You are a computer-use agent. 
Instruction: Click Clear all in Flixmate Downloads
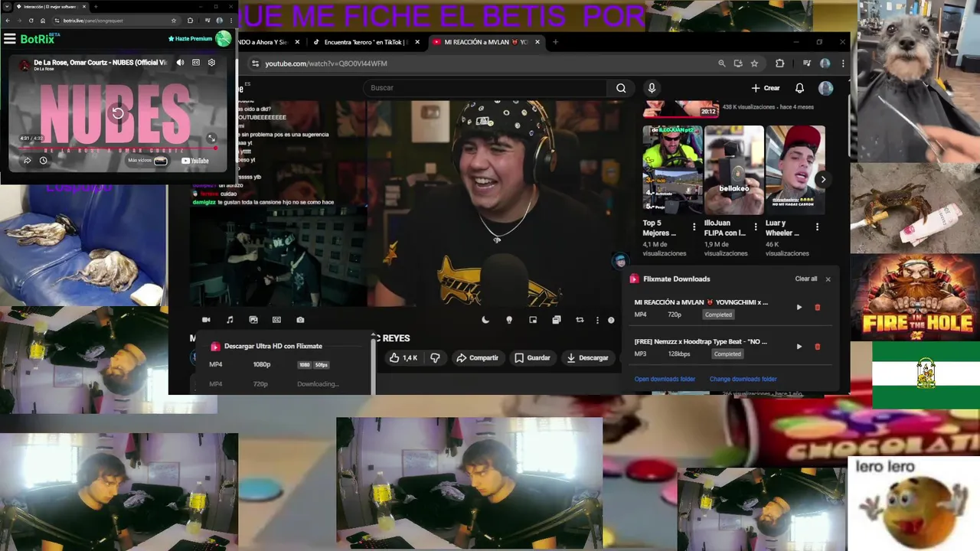point(805,279)
